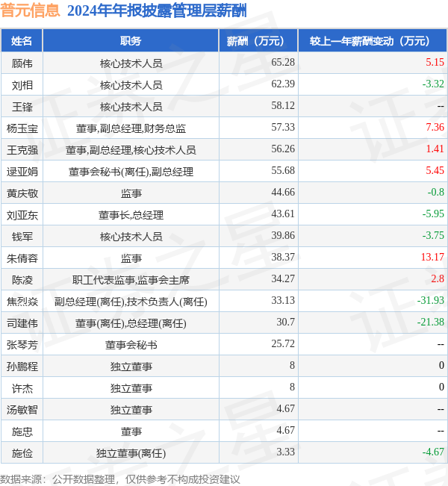Image resolution: width=448 pixels, height=486 pixels.
Task: Click the position 董事,副总经理,财务总监
Action: (x=131, y=128)
